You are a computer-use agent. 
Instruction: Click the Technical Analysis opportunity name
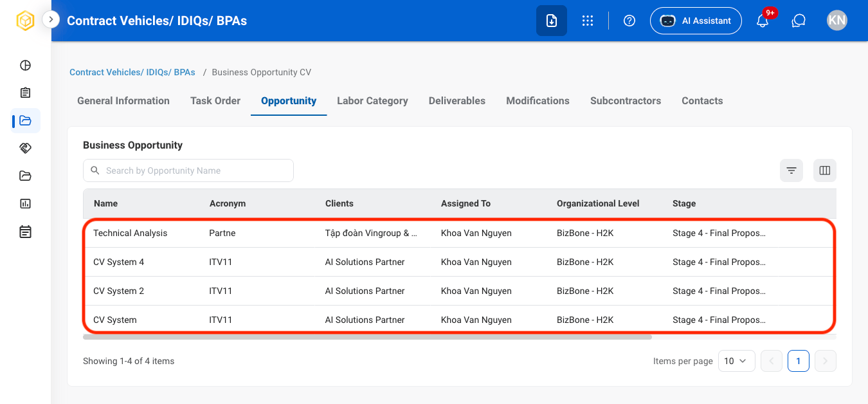pyautogui.click(x=131, y=233)
